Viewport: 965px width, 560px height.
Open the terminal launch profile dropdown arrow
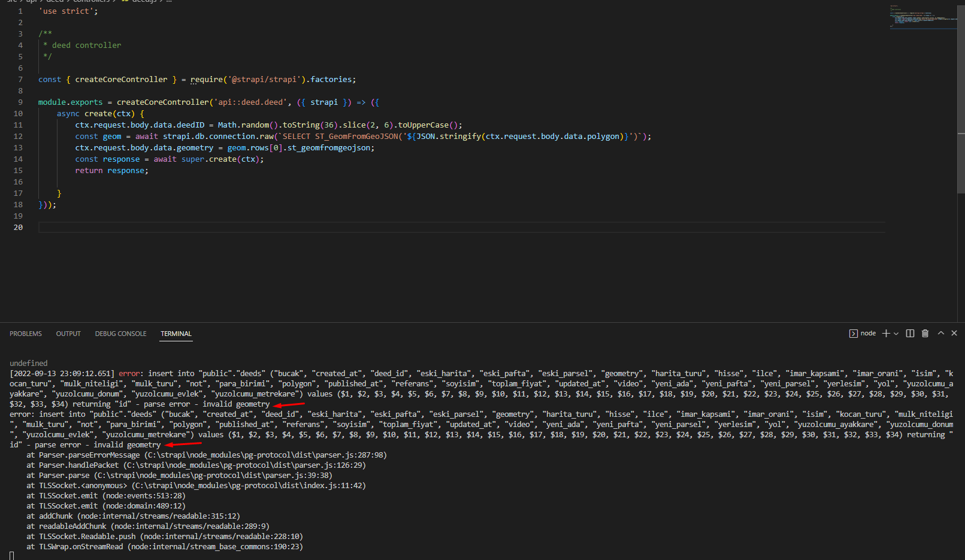pyautogui.click(x=896, y=334)
